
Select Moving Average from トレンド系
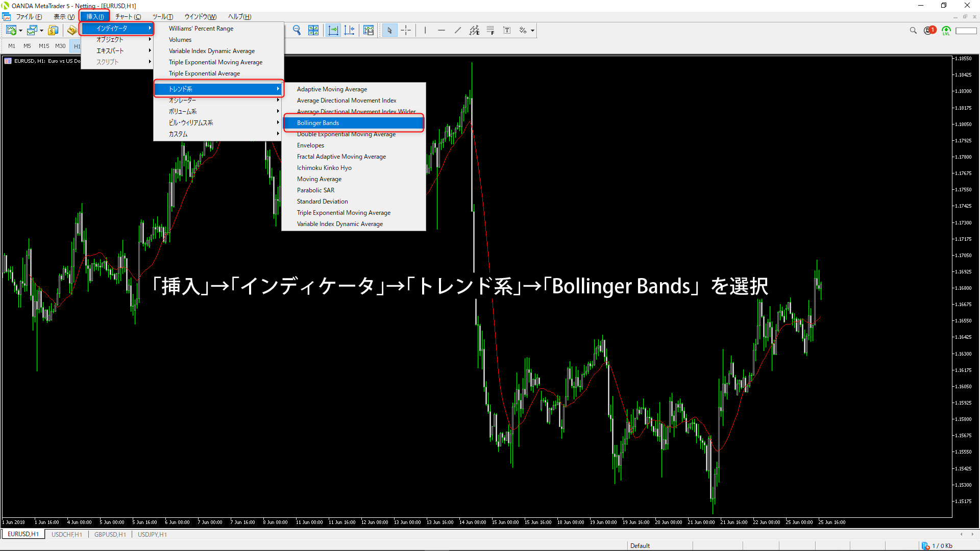tap(319, 178)
